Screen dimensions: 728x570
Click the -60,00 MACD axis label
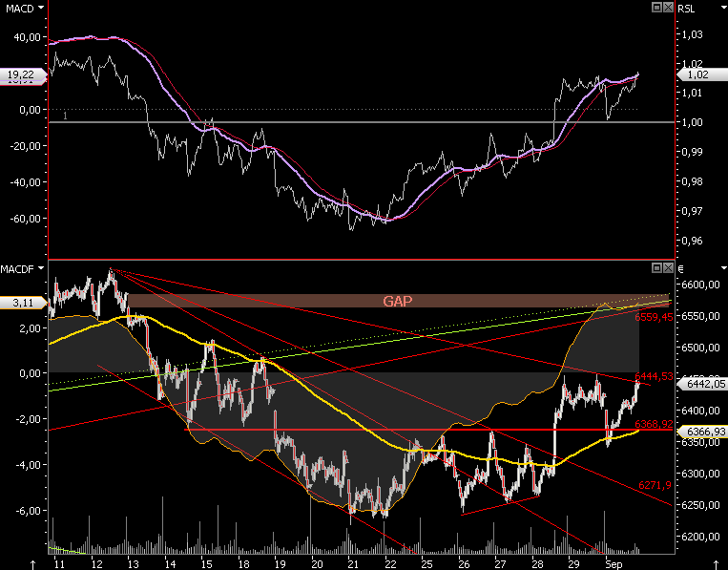tap(26, 219)
